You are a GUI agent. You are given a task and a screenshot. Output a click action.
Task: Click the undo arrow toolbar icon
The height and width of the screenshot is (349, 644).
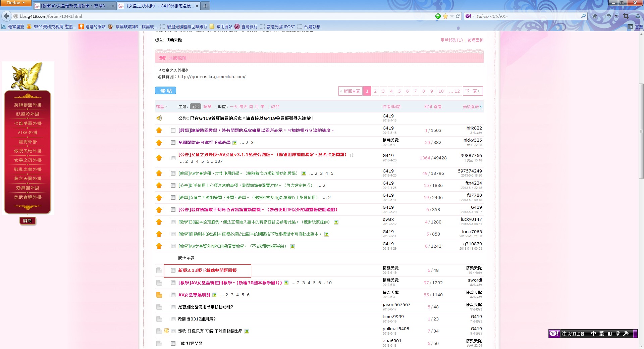point(608,16)
